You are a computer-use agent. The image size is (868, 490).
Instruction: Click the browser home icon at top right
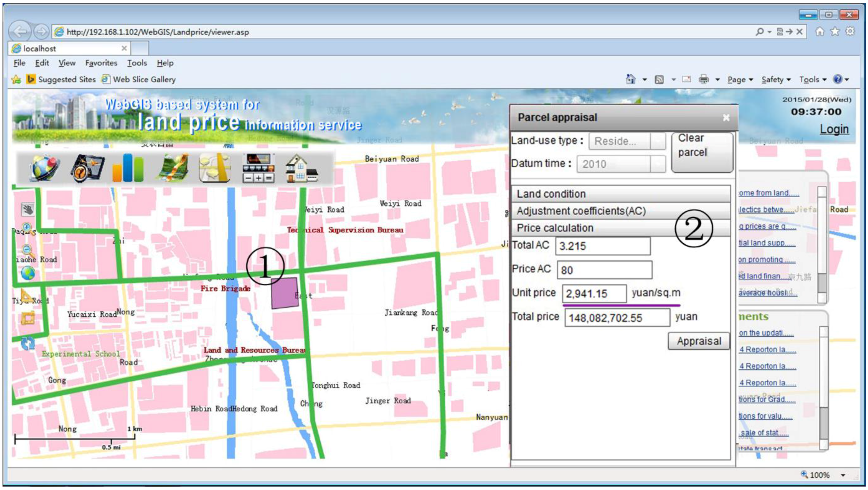coord(819,32)
